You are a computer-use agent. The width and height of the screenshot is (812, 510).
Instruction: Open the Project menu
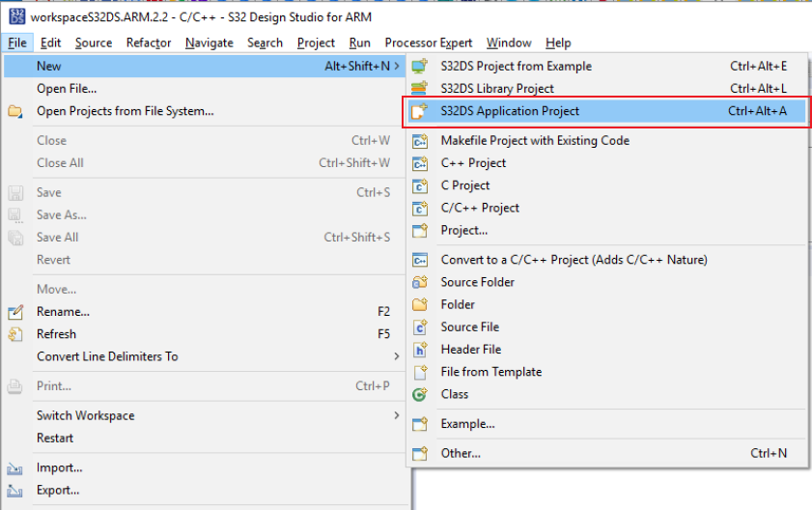pyautogui.click(x=316, y=42)
